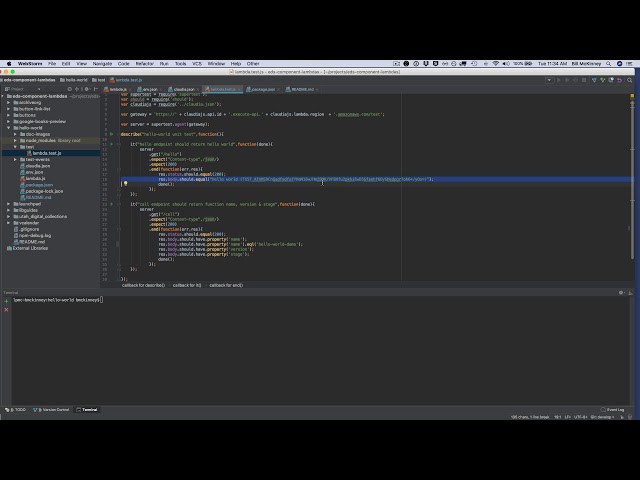Click 'callback for describe()' breadcrumb

tap(143, 285)
